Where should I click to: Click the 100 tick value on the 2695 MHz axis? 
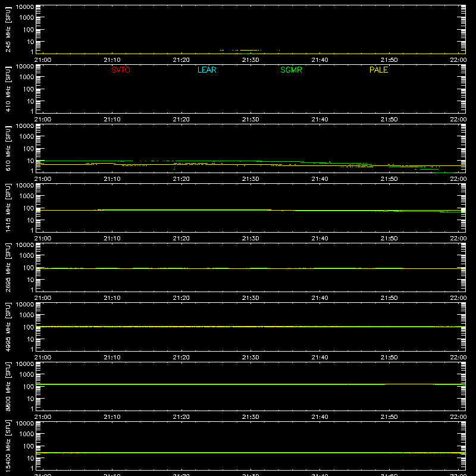click(29, 268)
